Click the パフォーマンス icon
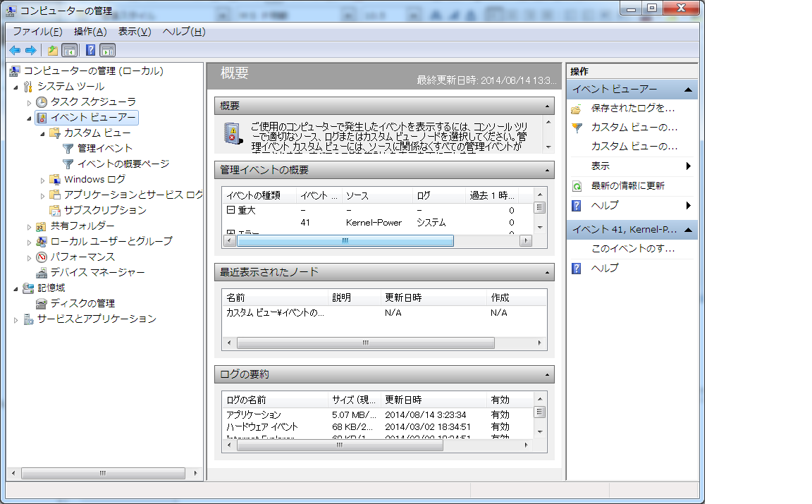This screenshot has height=504, width=812. click(42, 257)
